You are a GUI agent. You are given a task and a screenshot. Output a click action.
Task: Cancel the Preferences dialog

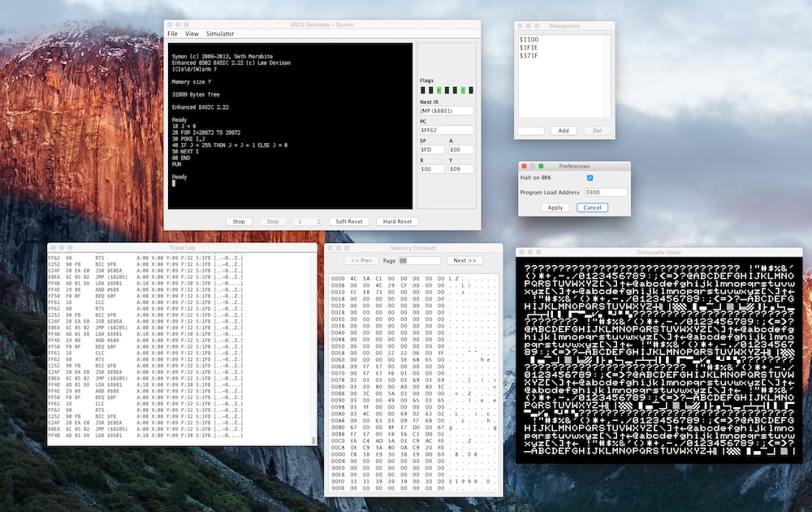tap(593, 207)
